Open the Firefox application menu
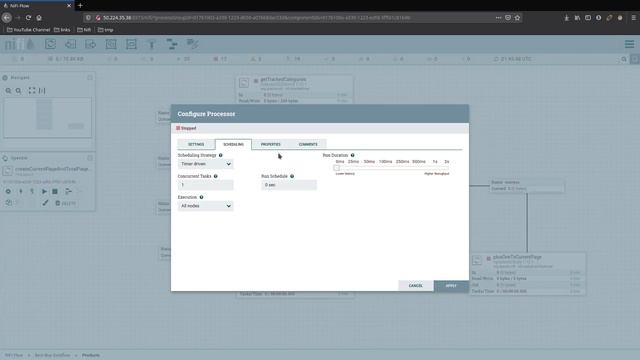The image size is (640, 360). click(x=633, y=18)
